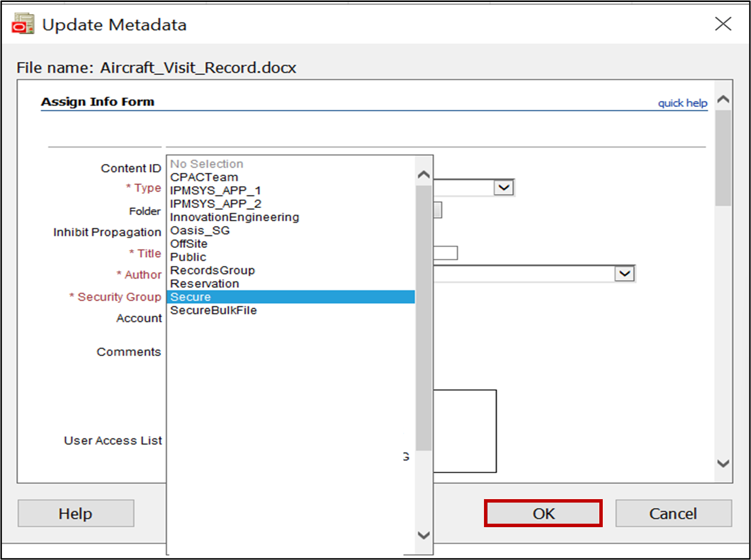
Task: Click the OK button
Action: point(543,513)
